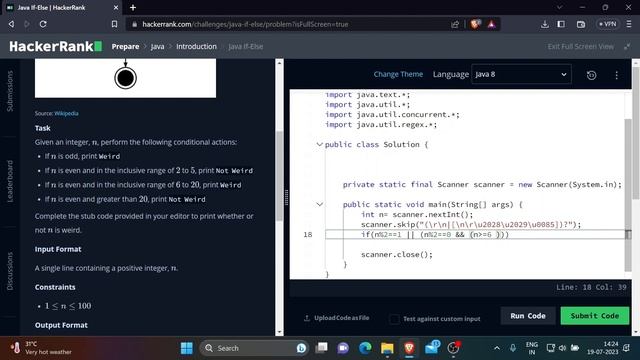Click Exit Full Screen View

pos(580,47)
